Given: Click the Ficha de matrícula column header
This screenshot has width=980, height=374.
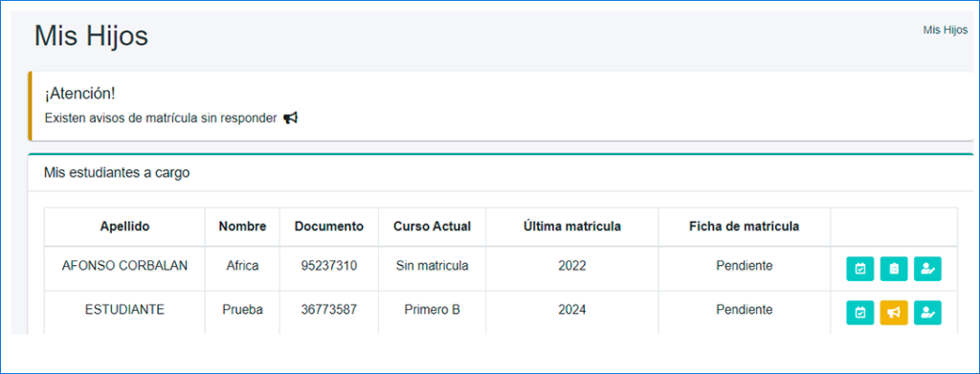Looking at the screenshot, I should point(744,227).
